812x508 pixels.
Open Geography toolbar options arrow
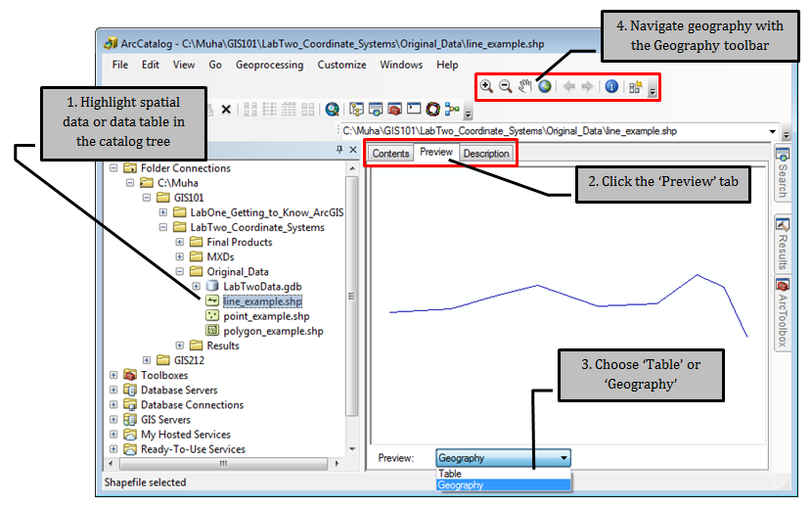(x=653, y=92)
